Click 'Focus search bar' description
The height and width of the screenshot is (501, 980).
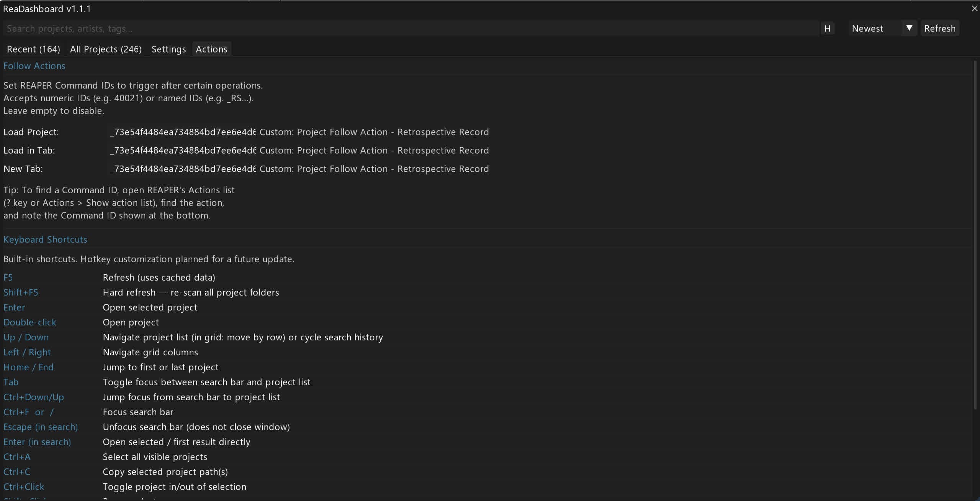[x=138, y=412]
